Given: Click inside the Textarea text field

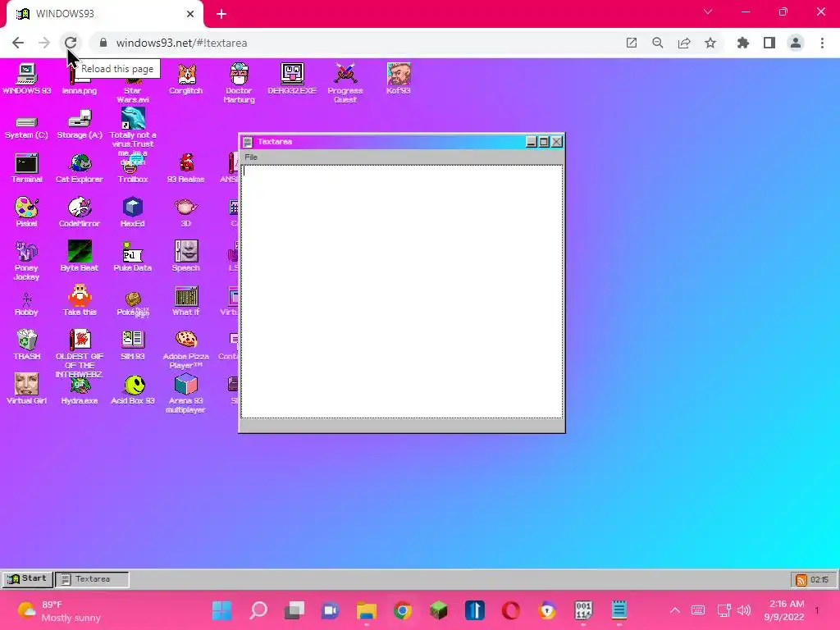Looking at the screenshot, I should point(402,291).
